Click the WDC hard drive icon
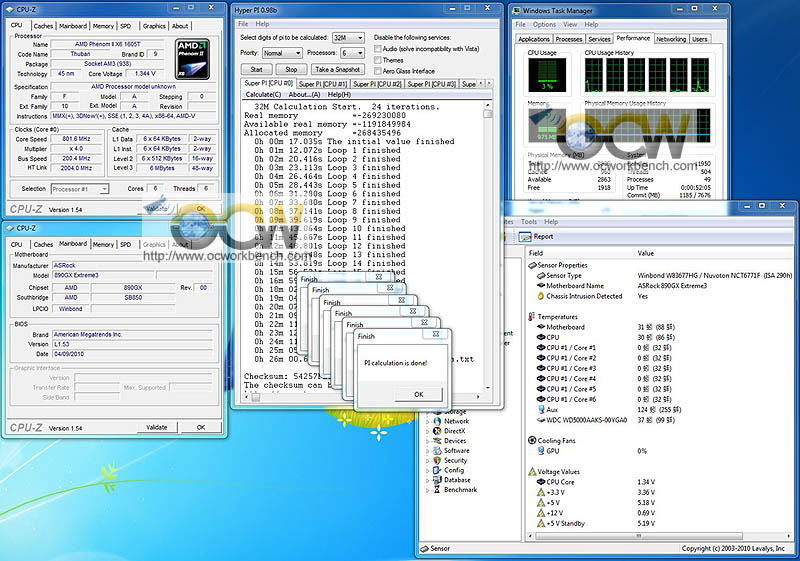The width and height of the screenshot is (800, 561). [541, 420]
